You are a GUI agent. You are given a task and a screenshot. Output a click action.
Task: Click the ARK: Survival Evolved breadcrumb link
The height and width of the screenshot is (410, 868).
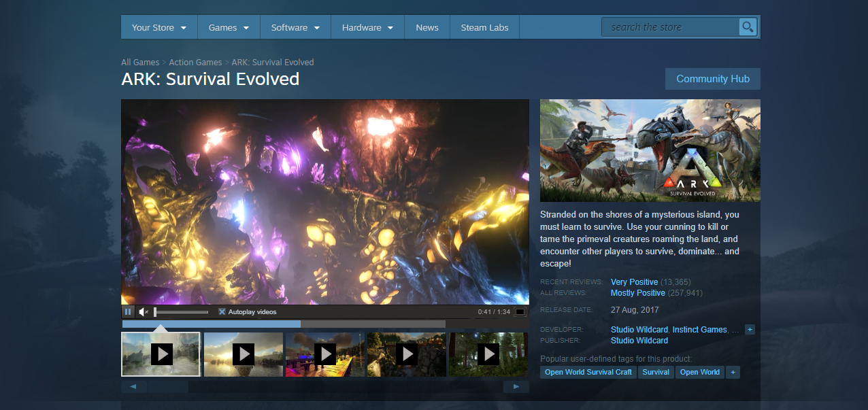click(x=273, y=63)
